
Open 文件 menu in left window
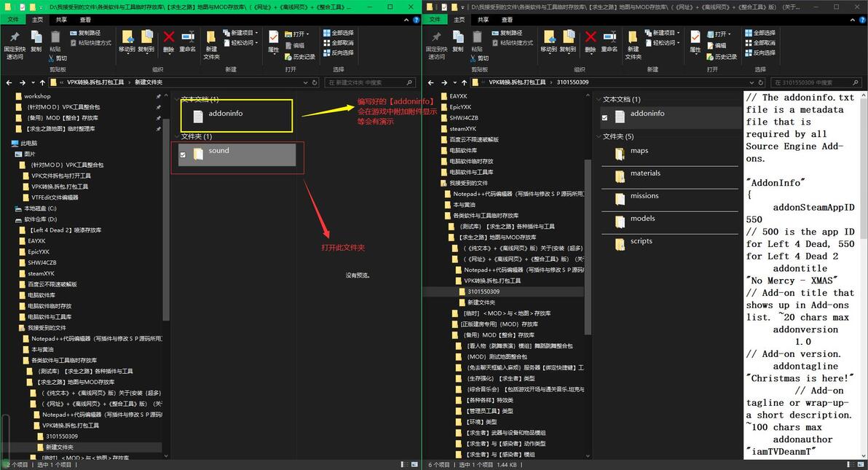tap(13, 20)
